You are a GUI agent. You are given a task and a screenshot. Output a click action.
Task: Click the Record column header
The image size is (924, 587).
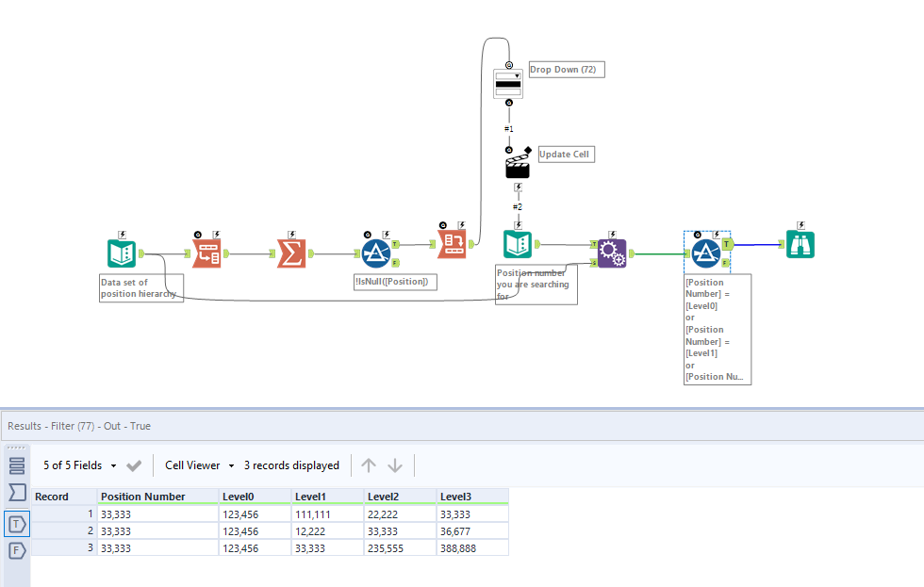[x=64, y=497]
